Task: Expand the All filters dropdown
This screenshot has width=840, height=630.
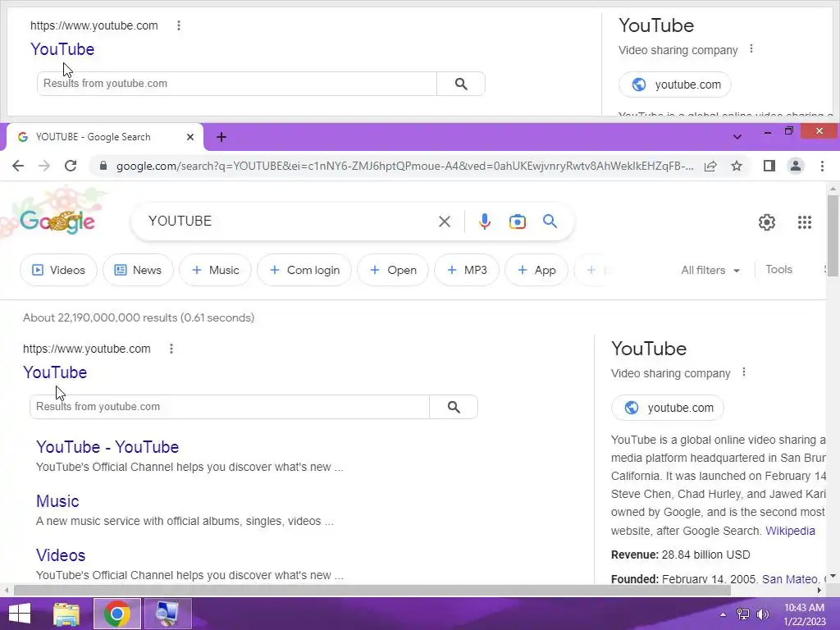Action: [x=710, y=270]
